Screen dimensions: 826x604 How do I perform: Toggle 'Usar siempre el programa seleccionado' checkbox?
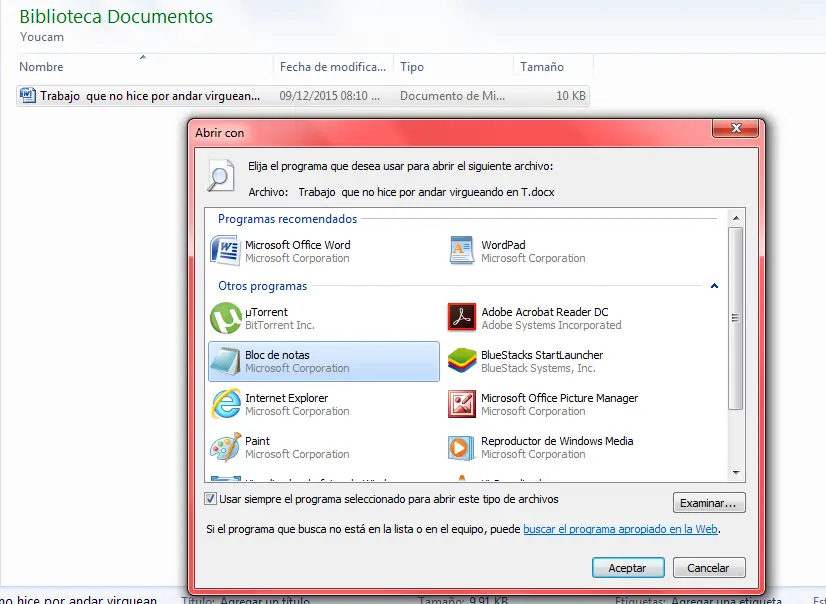click(210, 499)
